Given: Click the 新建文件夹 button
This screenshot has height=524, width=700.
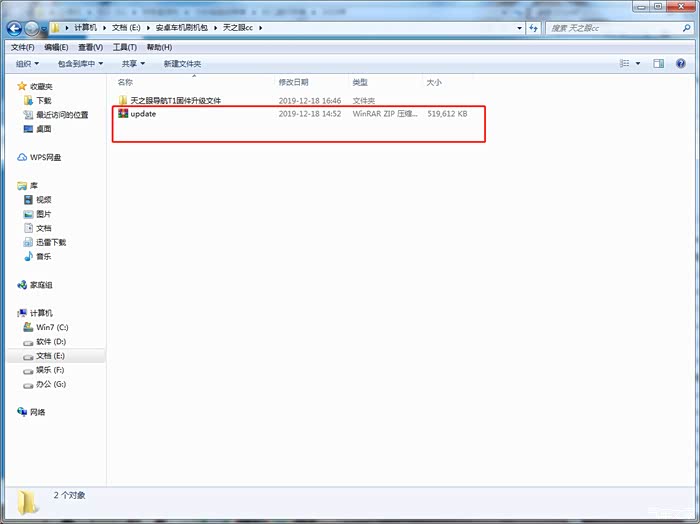Looking at the screenshot, I should coord(182,64).
